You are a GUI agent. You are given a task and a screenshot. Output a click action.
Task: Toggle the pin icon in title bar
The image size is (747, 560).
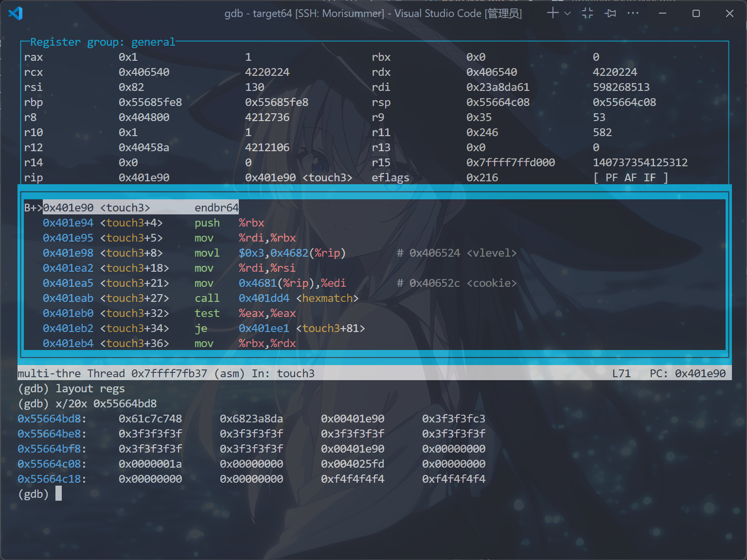tap(610, 13)
